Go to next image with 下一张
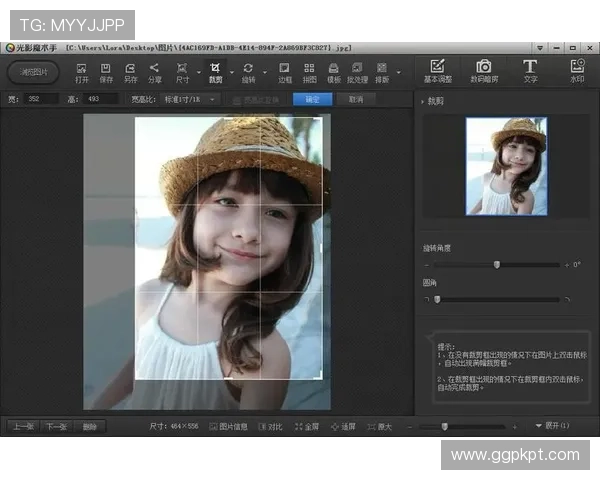The width and height of the screenshot is (600, 480). tap(56, 426)
